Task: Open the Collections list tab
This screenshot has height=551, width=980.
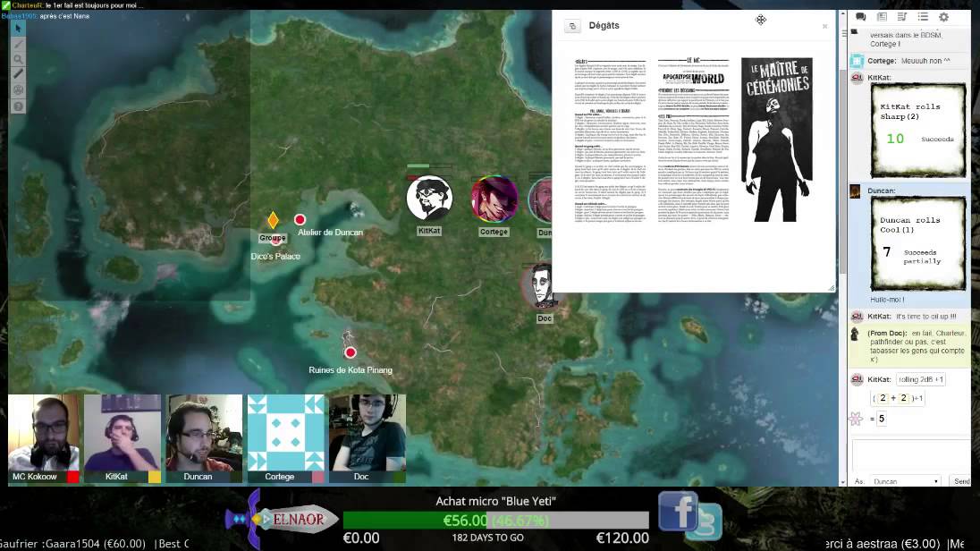Action: tap(923, 17)
